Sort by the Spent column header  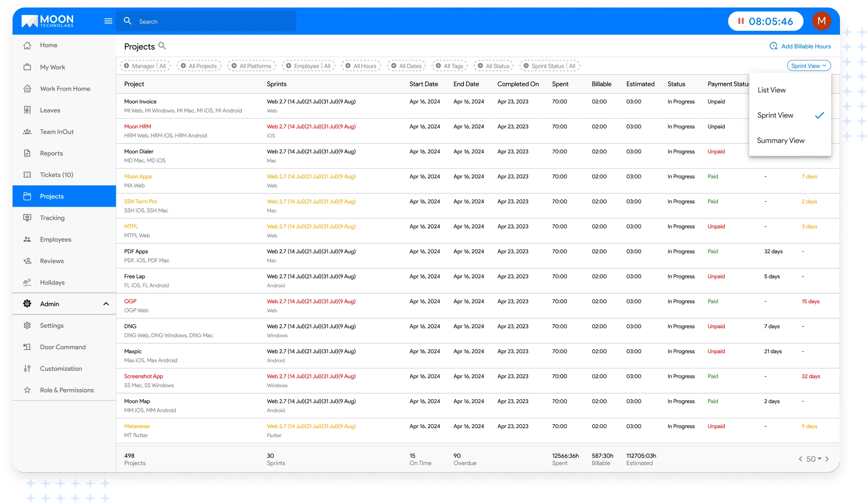(560, 84)
